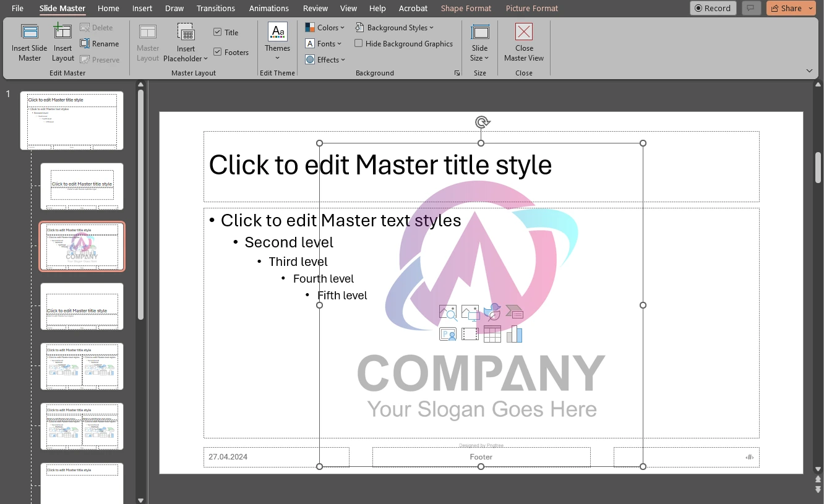Insert a SmartArt graphic from the placeholder

[515, 312]
